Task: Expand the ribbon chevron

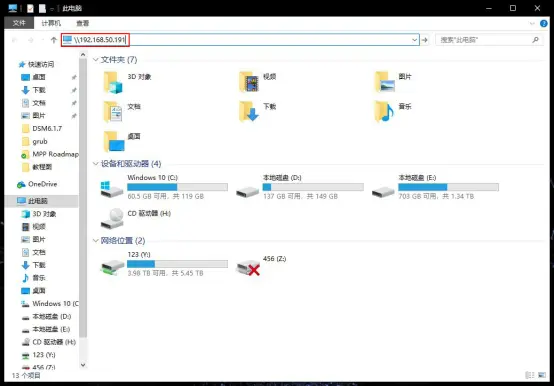Action: coord(532,24)
